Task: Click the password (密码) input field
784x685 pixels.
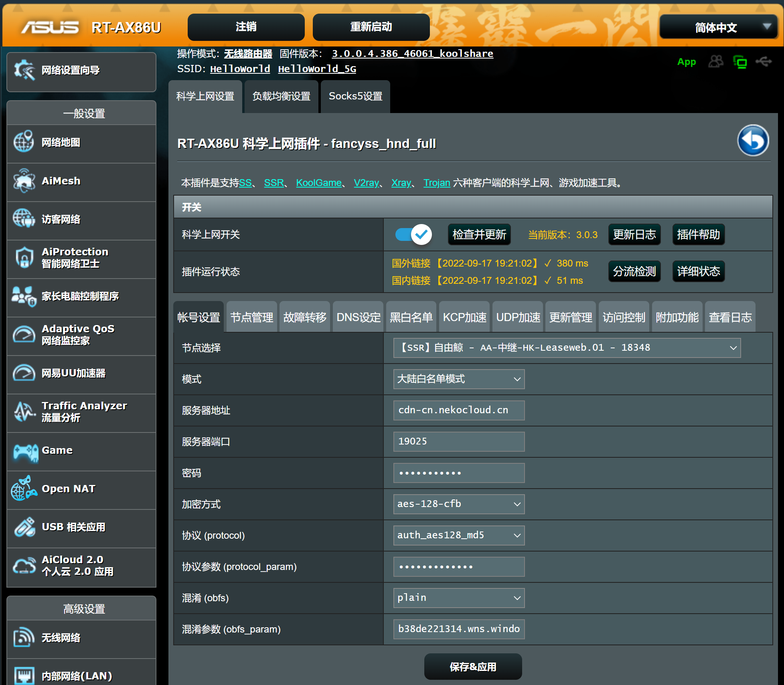Action: (459, 473)
